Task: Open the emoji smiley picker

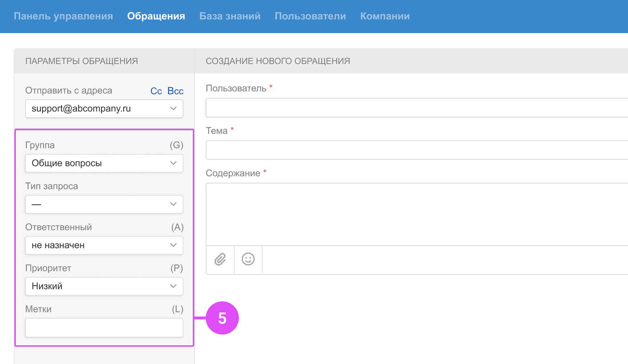Action: [248, 259]
